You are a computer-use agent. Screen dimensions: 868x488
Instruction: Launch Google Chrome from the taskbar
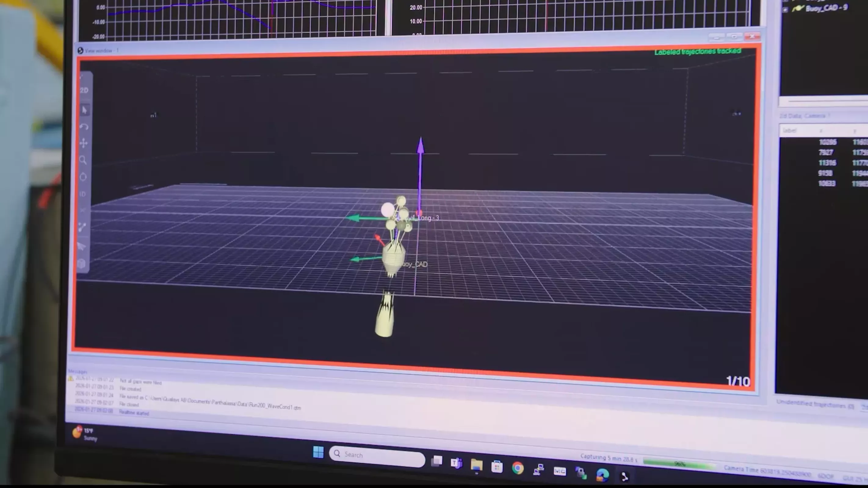[518, 468]
